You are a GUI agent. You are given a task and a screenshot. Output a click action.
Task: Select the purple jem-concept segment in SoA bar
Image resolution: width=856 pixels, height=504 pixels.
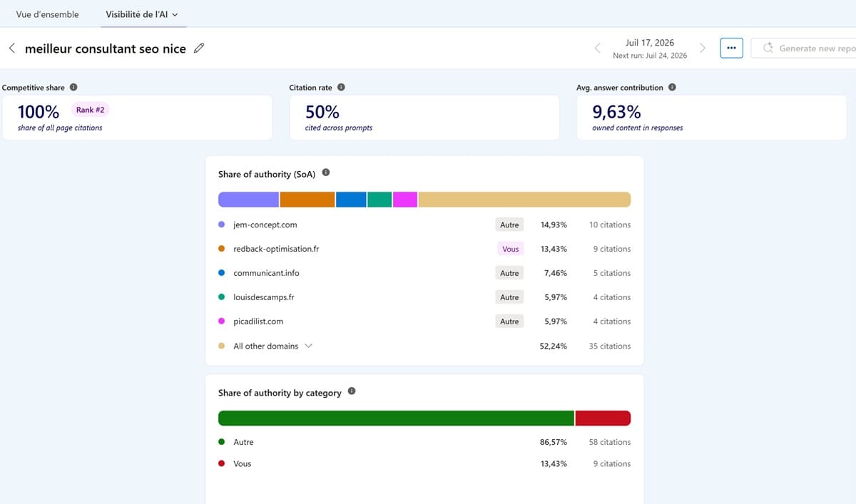point(248,200)
